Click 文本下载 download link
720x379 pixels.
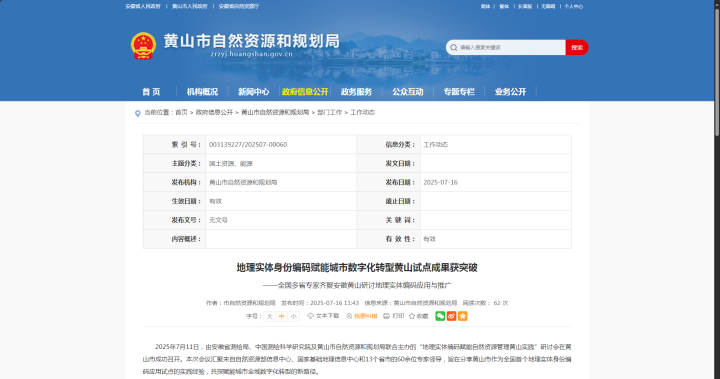tap(323, 316)
